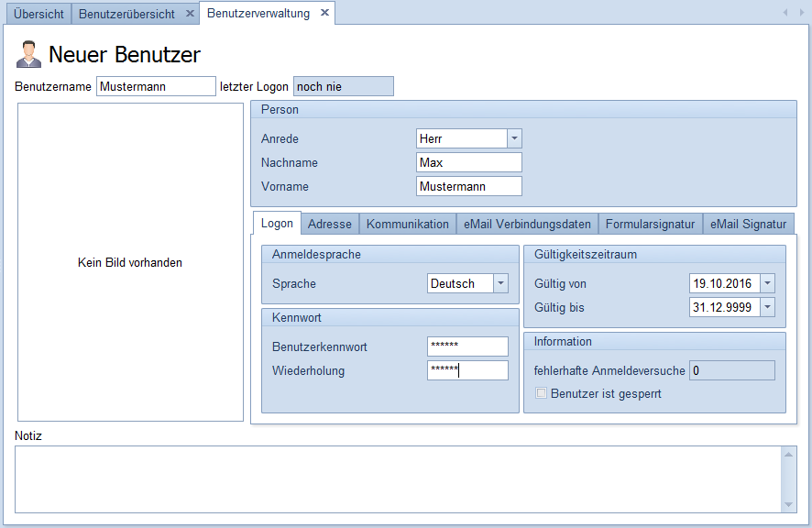
Task: Show the eMail Signatur tab
Action: (x=748, y=224)
